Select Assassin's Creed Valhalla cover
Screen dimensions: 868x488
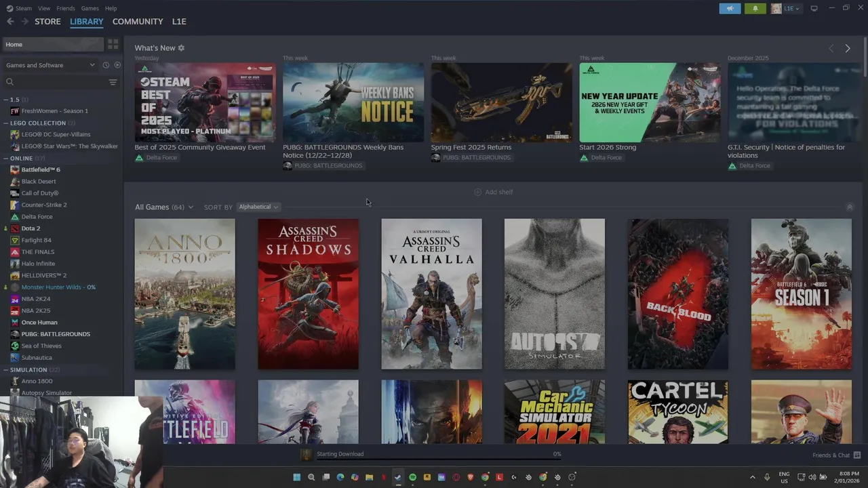[x=431, y=294]
